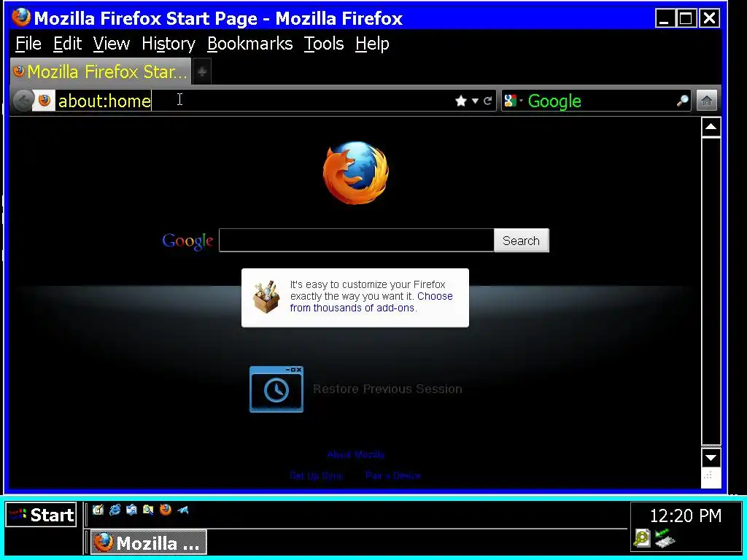This screenshot has height=560, width=747.
Task: Open the Edit menu
Action: (x=67, y=44)
